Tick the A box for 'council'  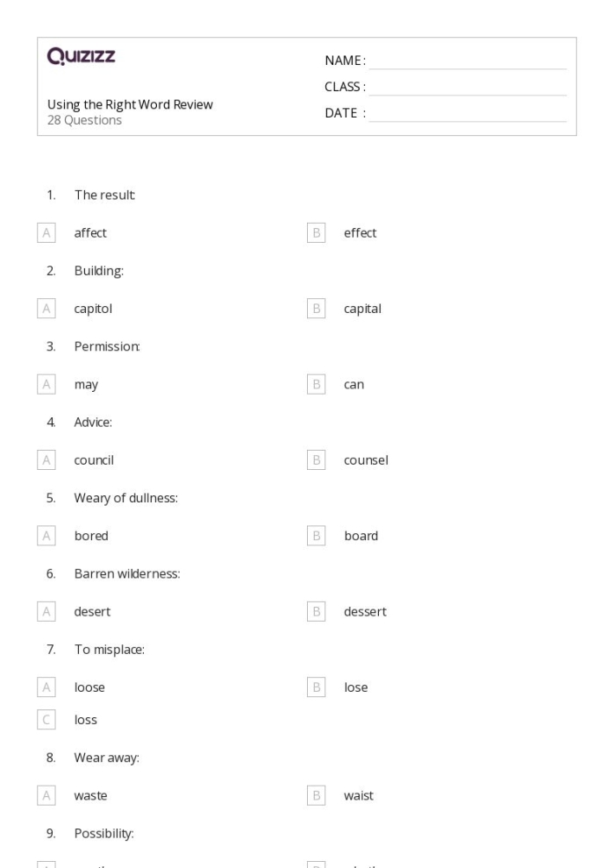click(46, 459)
